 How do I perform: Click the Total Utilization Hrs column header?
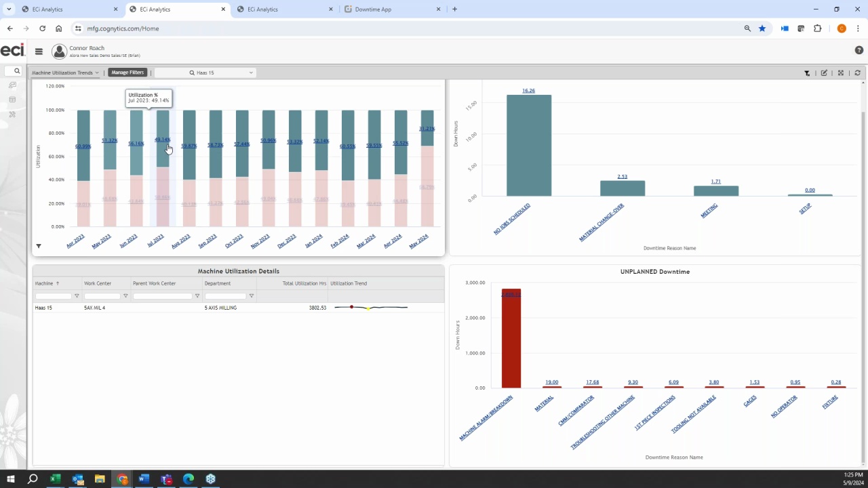[x=304, y=283]
